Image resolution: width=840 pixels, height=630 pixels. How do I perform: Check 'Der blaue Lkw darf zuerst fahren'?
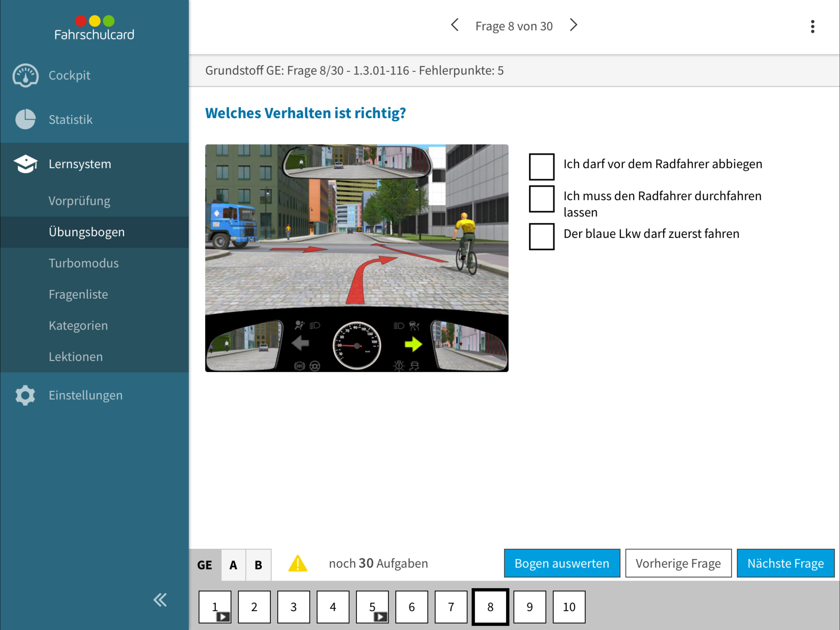[541, 236]
